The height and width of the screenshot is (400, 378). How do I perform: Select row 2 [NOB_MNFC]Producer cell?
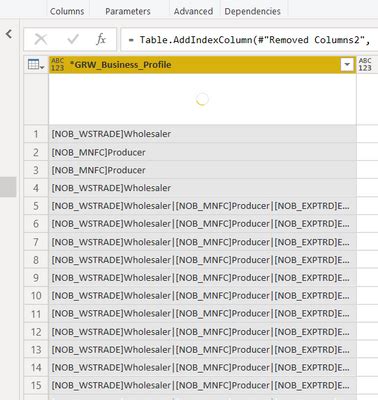pos(202,152)
